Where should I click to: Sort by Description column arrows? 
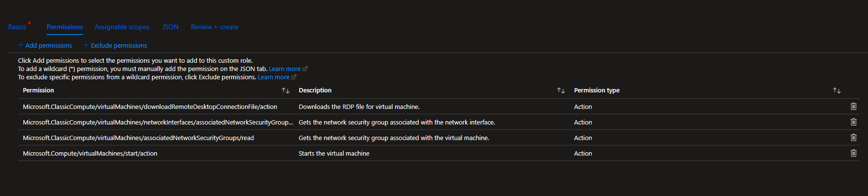click(x=561, y=90)
